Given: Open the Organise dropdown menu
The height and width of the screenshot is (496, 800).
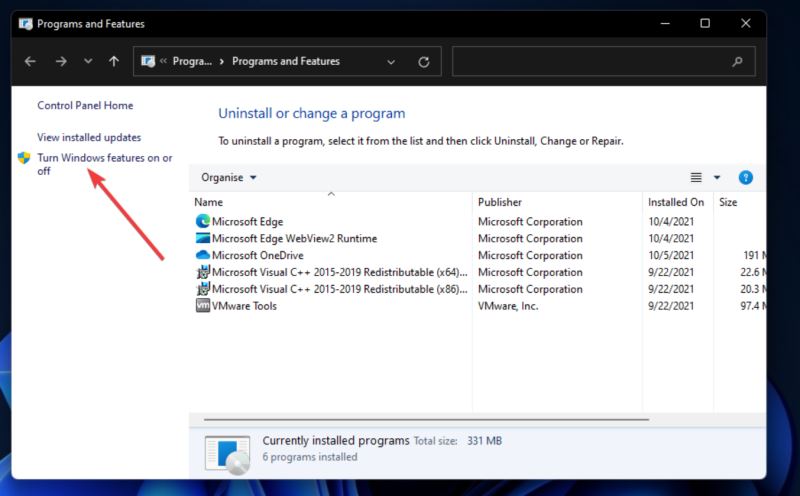Looking at the screenshot, I should [x=229, y=178].
